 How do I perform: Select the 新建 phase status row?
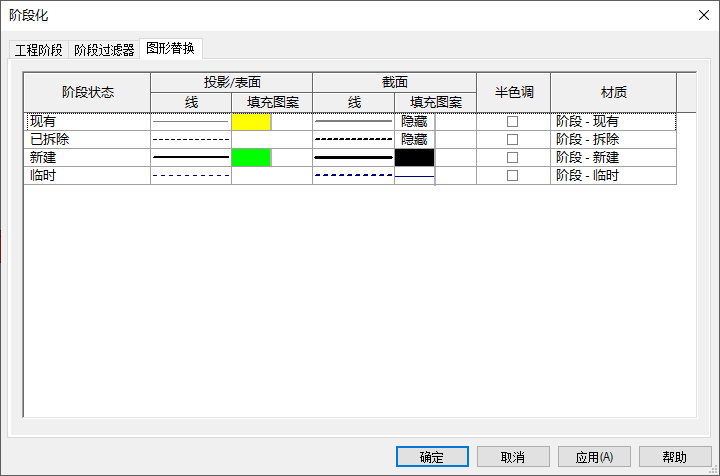coord(87,157)
